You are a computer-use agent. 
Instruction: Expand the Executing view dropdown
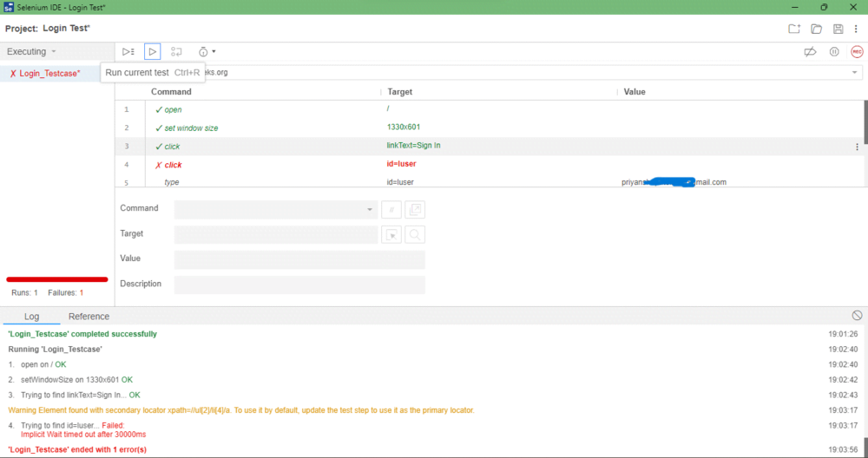pyautogui.click(x=31, y=51)
